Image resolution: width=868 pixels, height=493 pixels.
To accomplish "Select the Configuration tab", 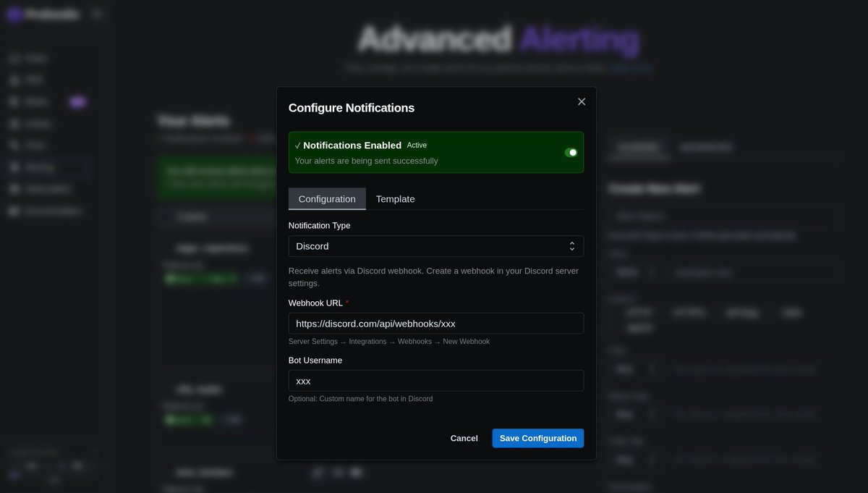I will coord(327,199).
